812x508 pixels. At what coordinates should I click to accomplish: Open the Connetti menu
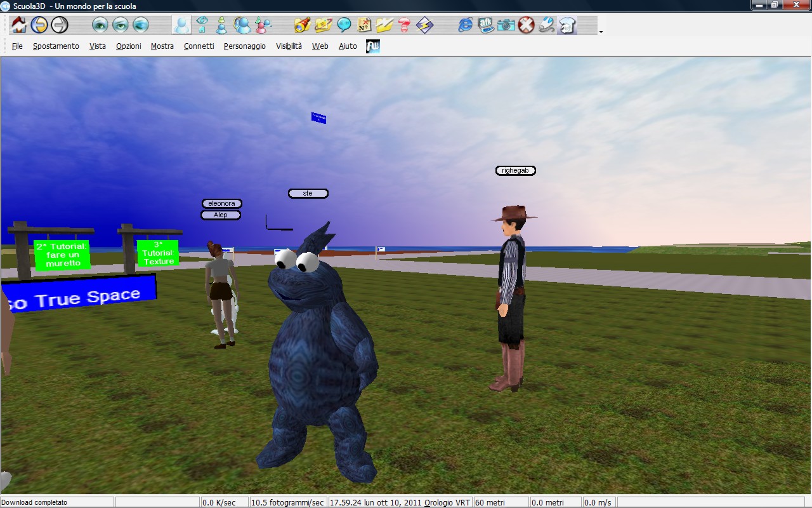point(199,46)
